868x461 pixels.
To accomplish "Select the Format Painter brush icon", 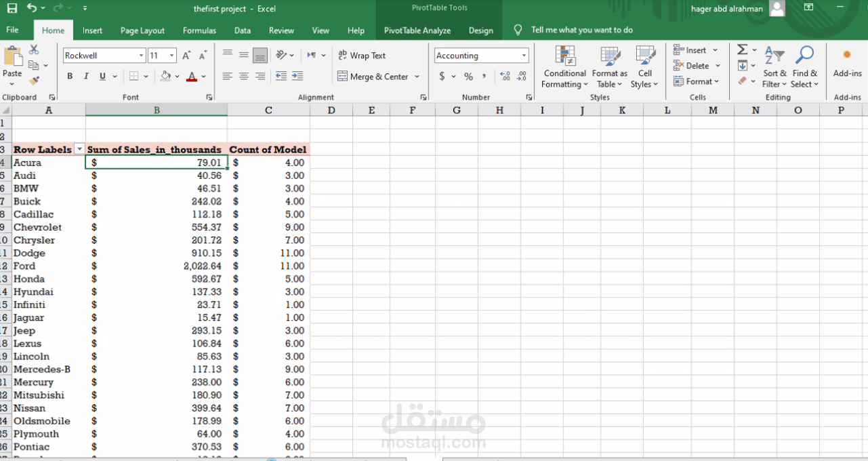I will [34, 81].
